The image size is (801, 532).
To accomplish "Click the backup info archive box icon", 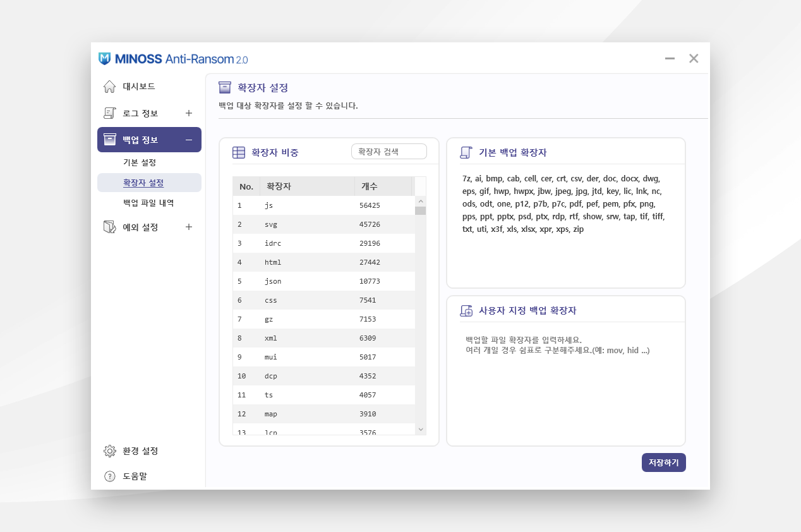I will coord(110,140).
